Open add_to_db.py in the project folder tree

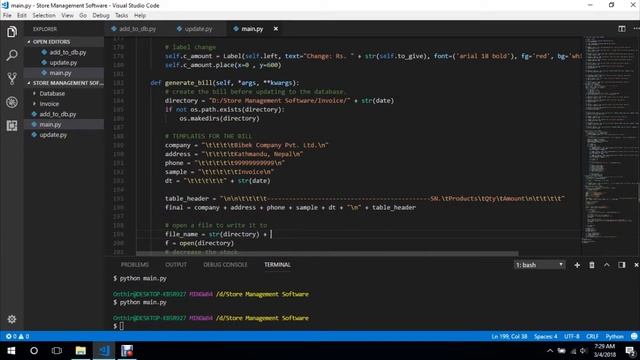point(64,114)
